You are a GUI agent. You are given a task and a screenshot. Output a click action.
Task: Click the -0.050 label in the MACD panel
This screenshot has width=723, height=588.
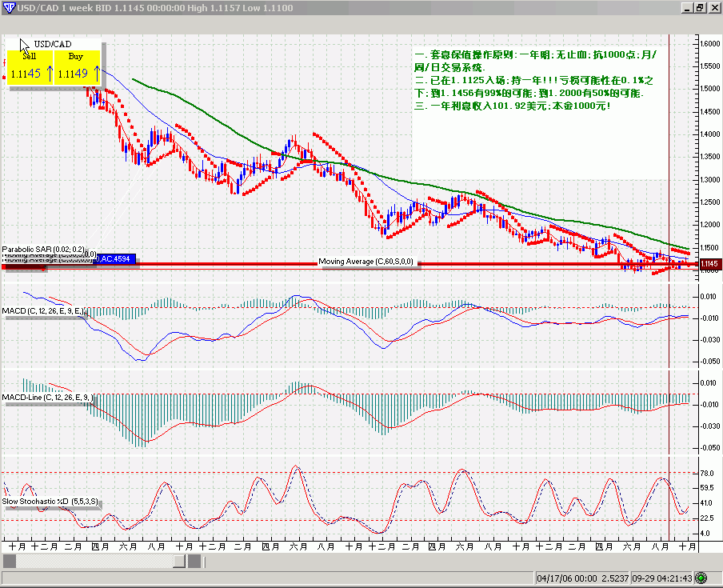click(709, 362)
